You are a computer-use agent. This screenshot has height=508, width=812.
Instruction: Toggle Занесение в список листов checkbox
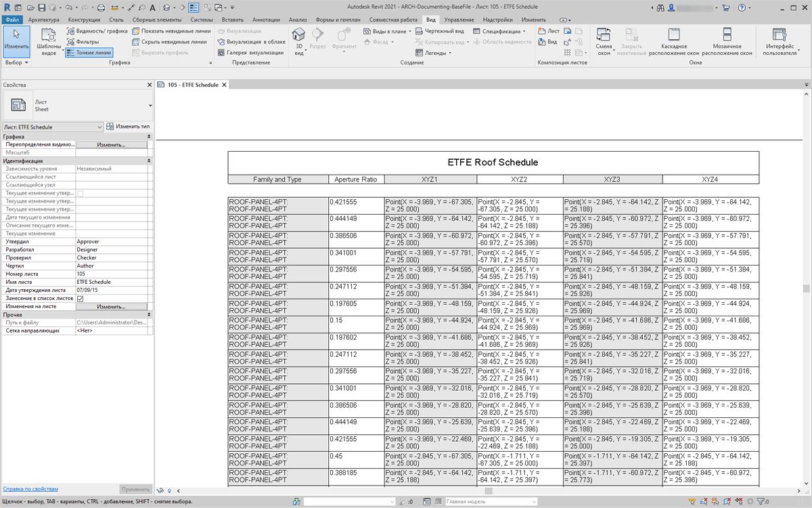pyautogui.click(x=81, y=299)
